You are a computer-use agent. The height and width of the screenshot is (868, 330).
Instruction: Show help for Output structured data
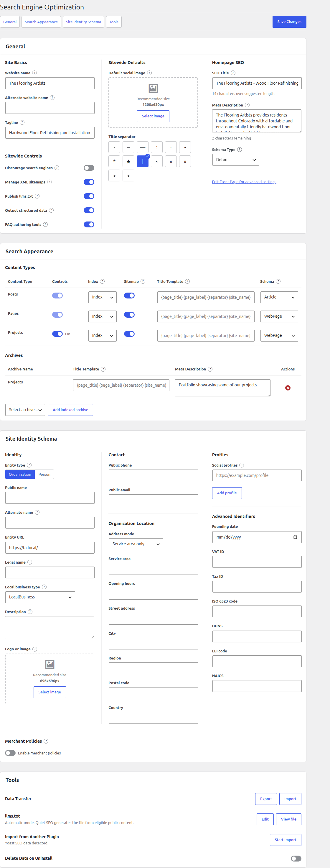click(51, 210)
